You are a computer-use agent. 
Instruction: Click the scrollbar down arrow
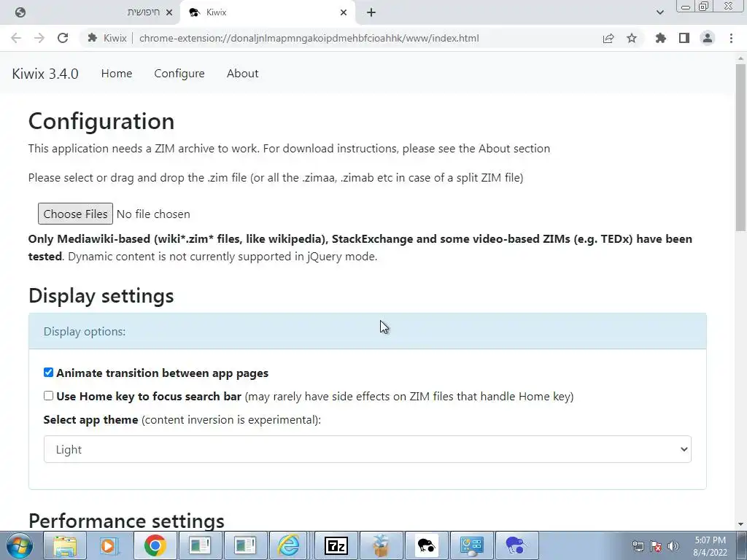pos(741,524)
